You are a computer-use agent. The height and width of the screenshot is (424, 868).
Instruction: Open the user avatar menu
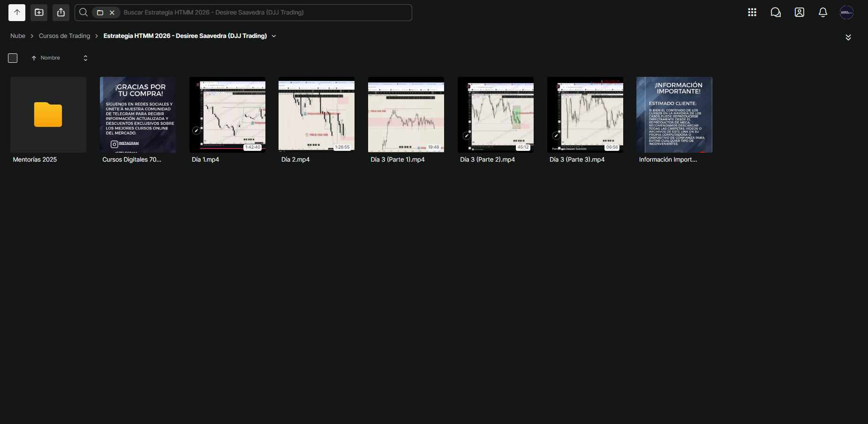[846, 13]
